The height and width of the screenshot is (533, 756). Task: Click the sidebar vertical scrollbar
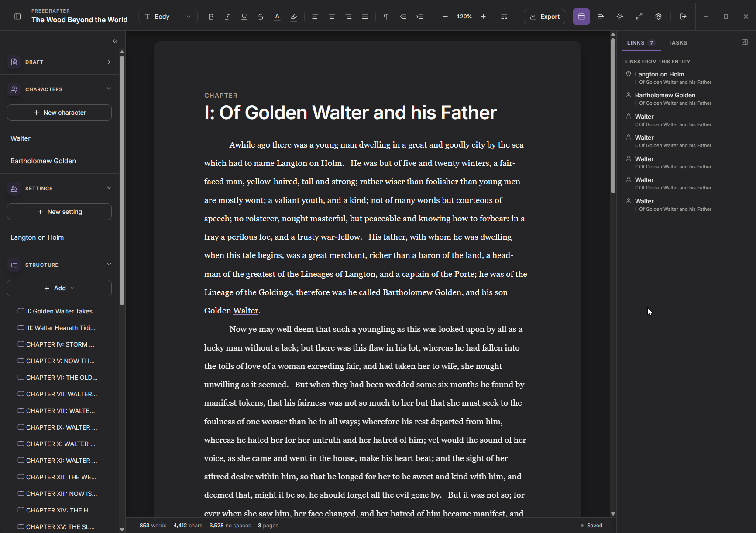[122, 180]
